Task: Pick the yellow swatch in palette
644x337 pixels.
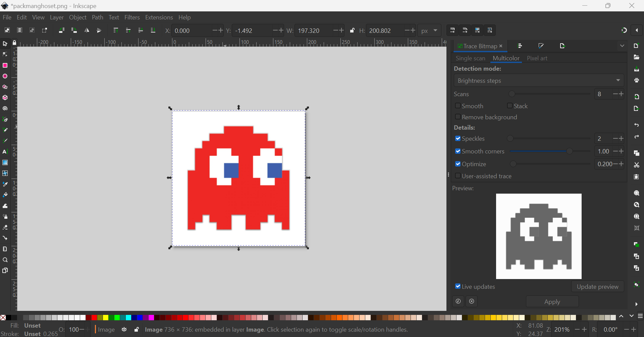Action: tap(106, 317)
